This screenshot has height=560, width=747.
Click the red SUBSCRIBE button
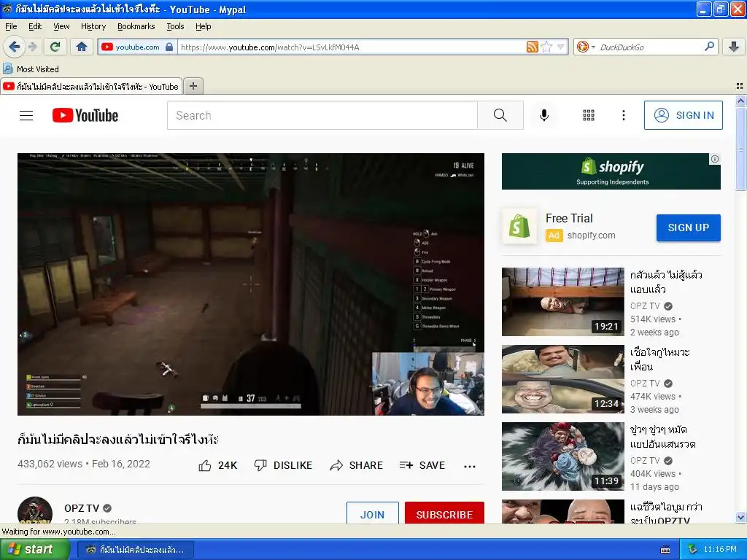click(444, 513)
